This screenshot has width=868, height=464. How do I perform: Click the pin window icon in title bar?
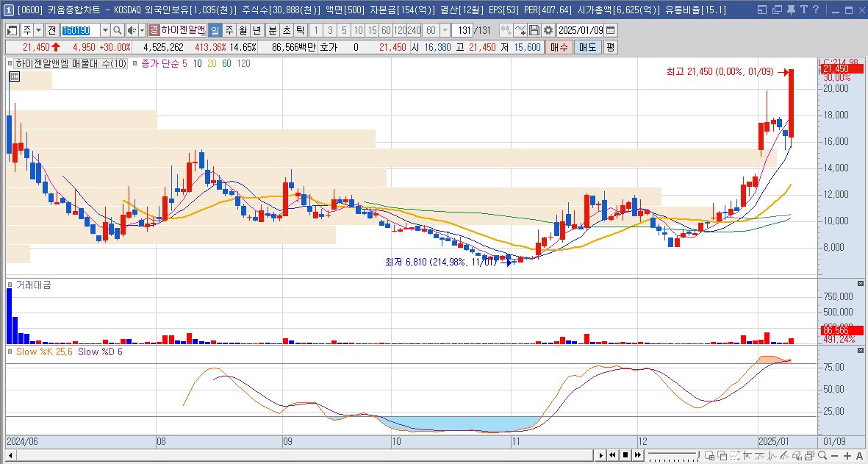[x=791, y=10]
